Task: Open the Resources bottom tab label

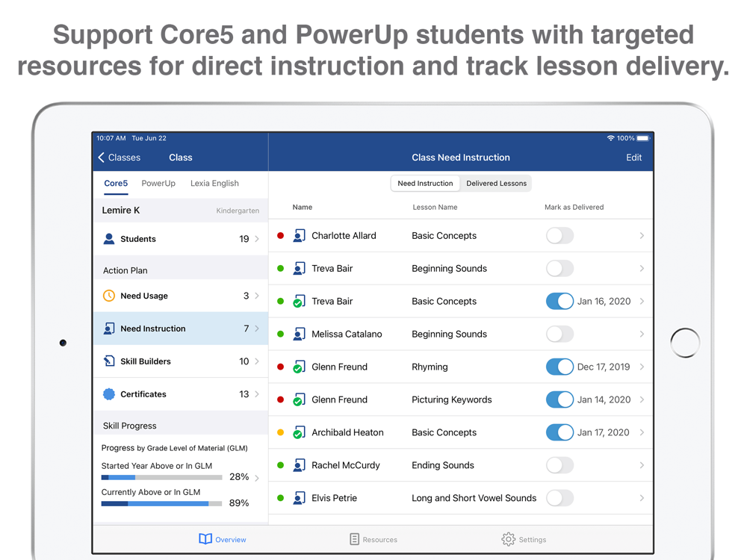Action: (x=379, y=540)
